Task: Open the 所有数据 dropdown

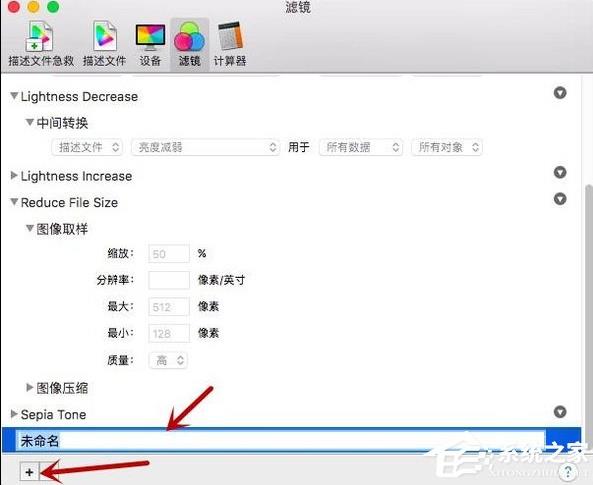Action: [x=361, y=147]
